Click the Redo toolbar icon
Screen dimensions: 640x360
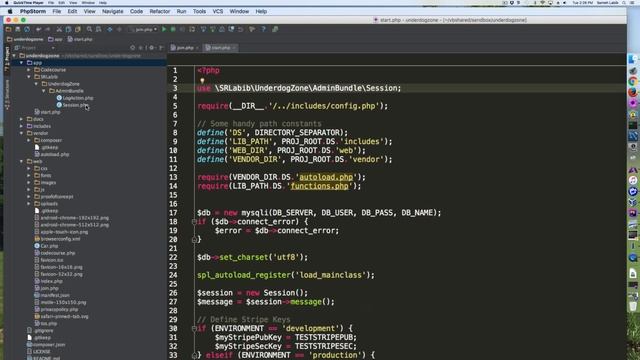47,29
